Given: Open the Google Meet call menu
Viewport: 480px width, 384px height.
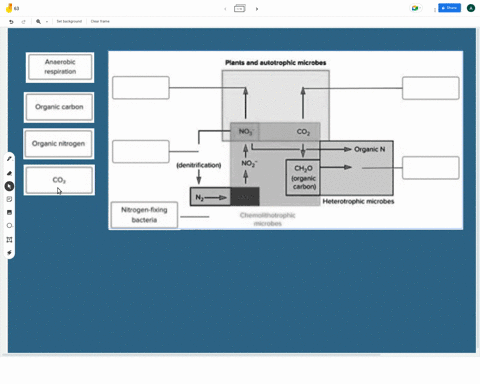Looking at the screenshot, I should [x=416, y=8].
